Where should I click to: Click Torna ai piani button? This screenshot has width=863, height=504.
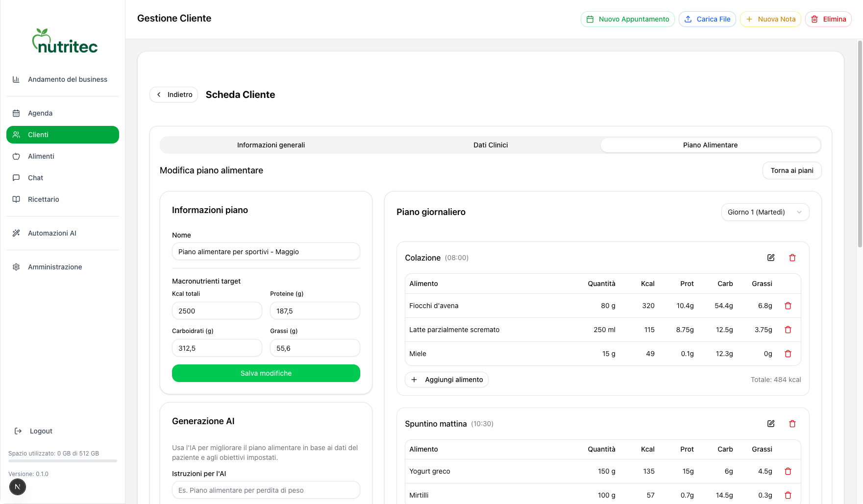point(792,170)
